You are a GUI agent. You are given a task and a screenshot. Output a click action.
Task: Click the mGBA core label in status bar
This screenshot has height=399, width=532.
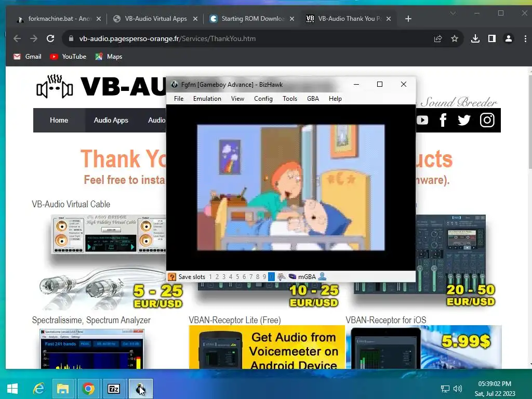[x=307, y=277]
